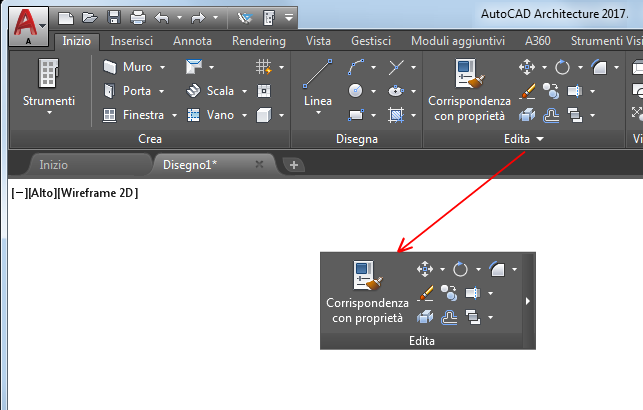Click the roof slab icon in Crea panel
The width and height of the screenshot is (643, 410).
click(194, 66)
